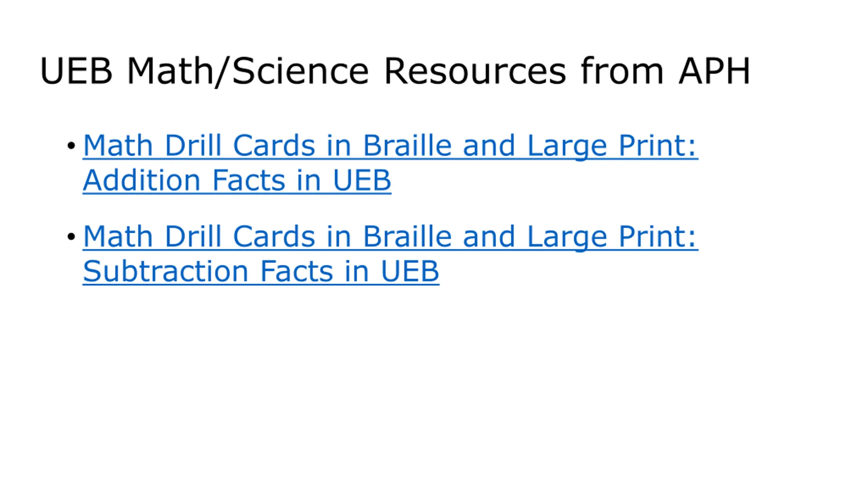Screen dimensions: 868x488
Task: Click the word from in the title
Action: click(622, 70)
